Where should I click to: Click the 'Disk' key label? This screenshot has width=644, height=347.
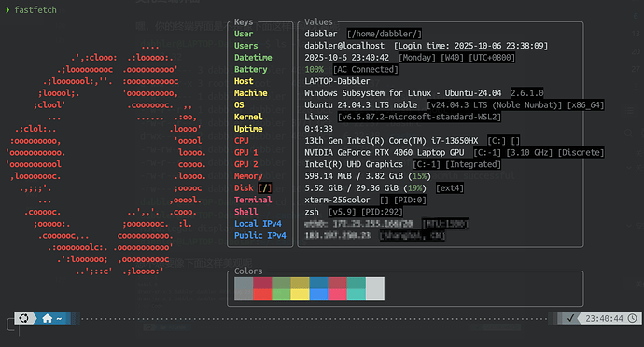[x=244, y=188]
